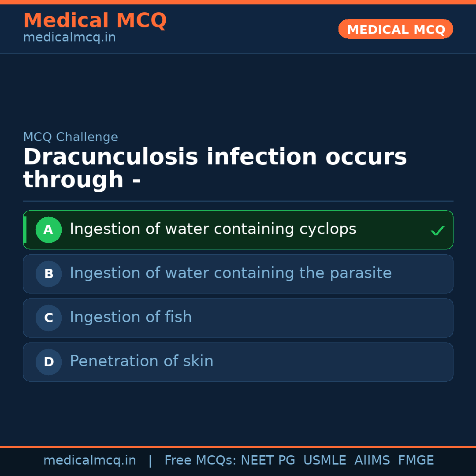This screenshot has width=476, height=476.
Task: Click the Dracunculosis question heading
Action: point(215,168)
